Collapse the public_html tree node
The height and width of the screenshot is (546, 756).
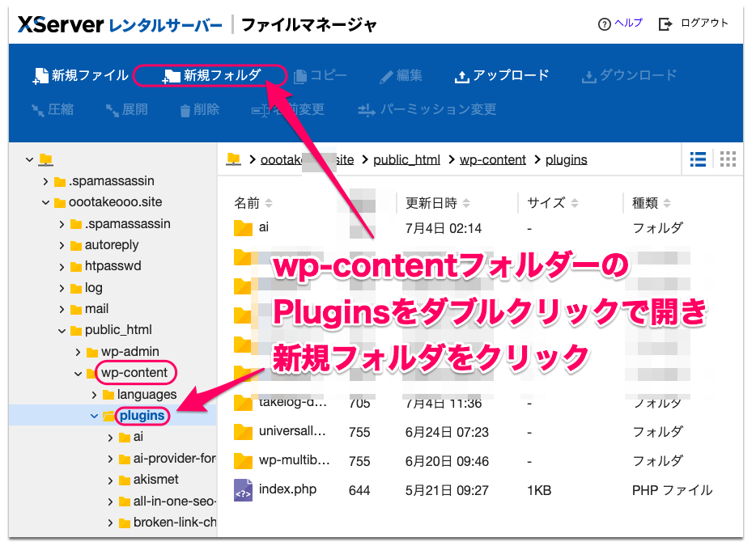62,331
